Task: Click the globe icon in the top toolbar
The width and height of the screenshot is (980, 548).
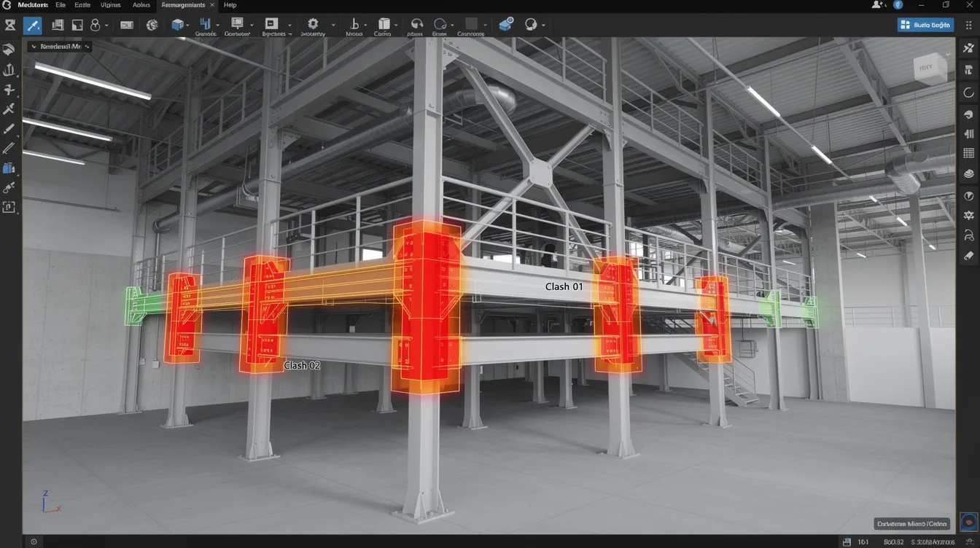Action: pos(152,26)
